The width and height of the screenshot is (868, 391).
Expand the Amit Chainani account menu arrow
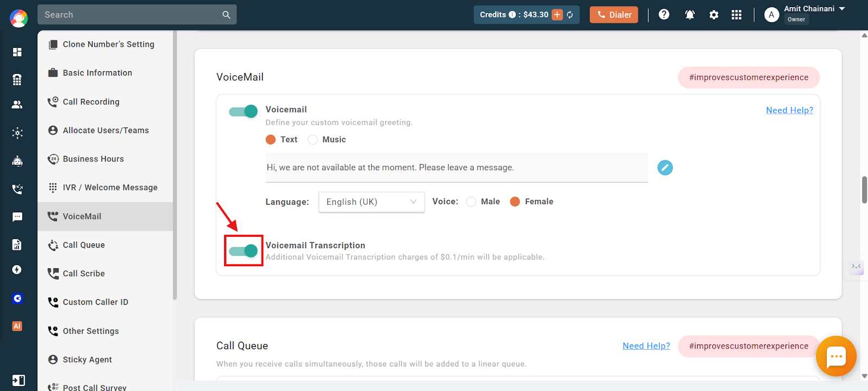[x=842, y=9]
